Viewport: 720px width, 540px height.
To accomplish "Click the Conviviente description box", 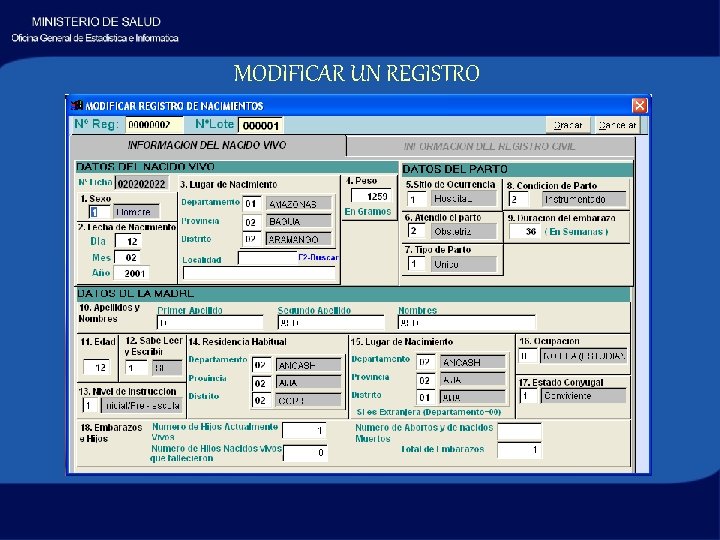I will point(583,395).
